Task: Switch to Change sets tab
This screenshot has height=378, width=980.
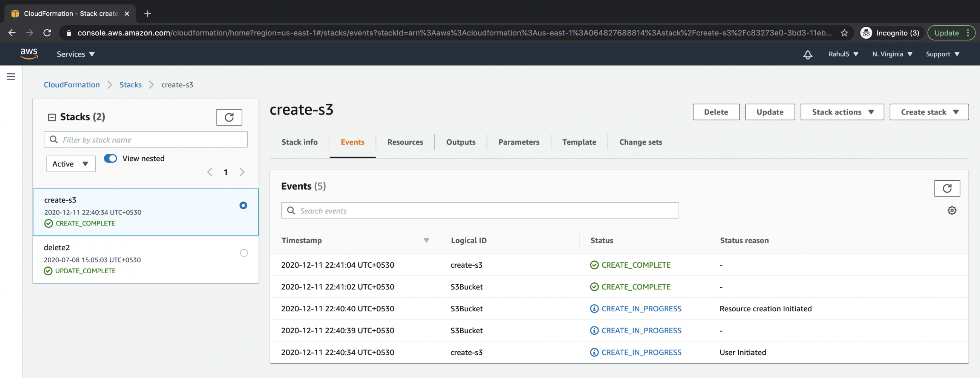Action: pyautogui.click(x=641, y=142)
